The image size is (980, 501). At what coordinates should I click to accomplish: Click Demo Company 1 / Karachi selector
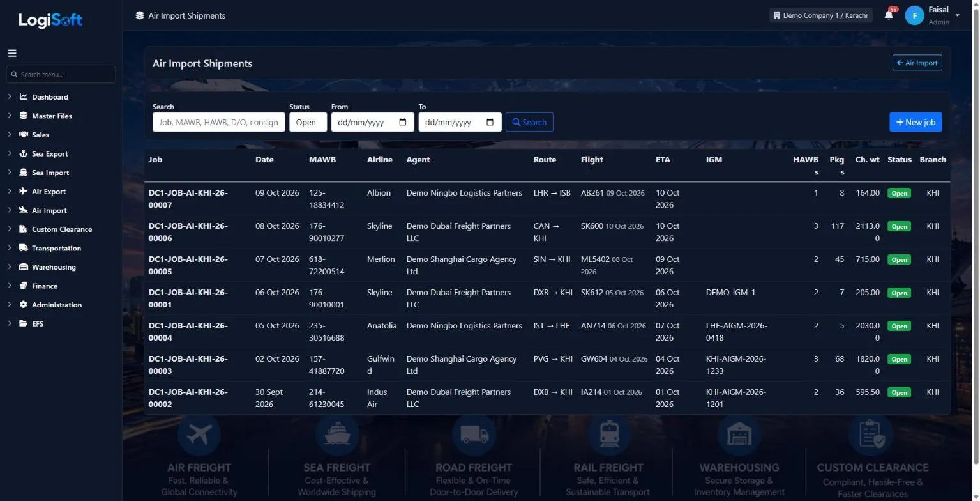[x=820, y=15]
